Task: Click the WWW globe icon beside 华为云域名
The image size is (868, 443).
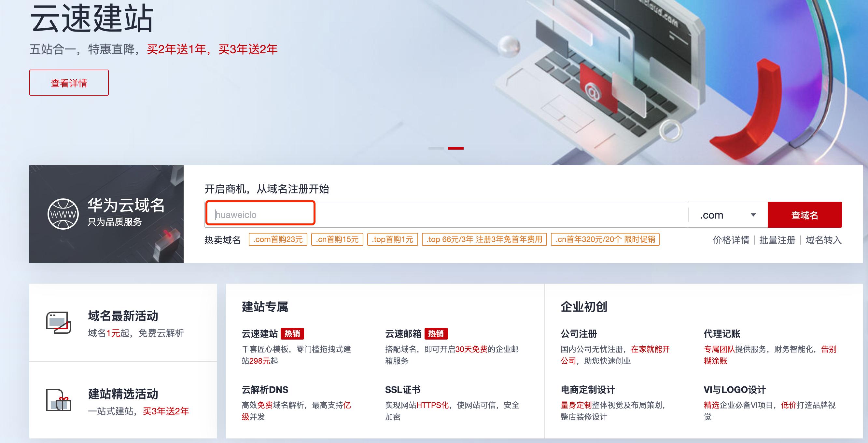Action: pyautogui.click(x=63, y=214)
